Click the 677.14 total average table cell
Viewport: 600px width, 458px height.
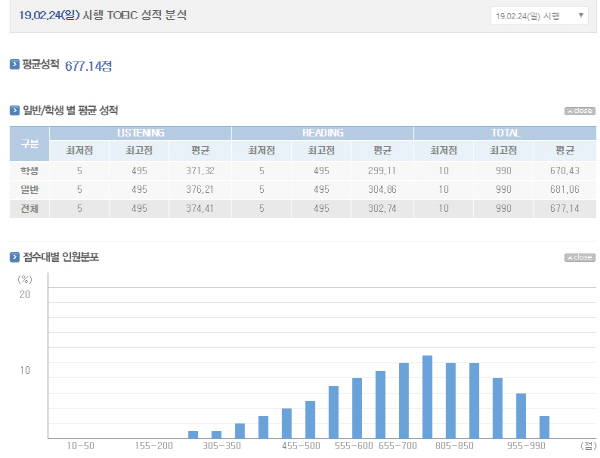(x=565, y=209)
